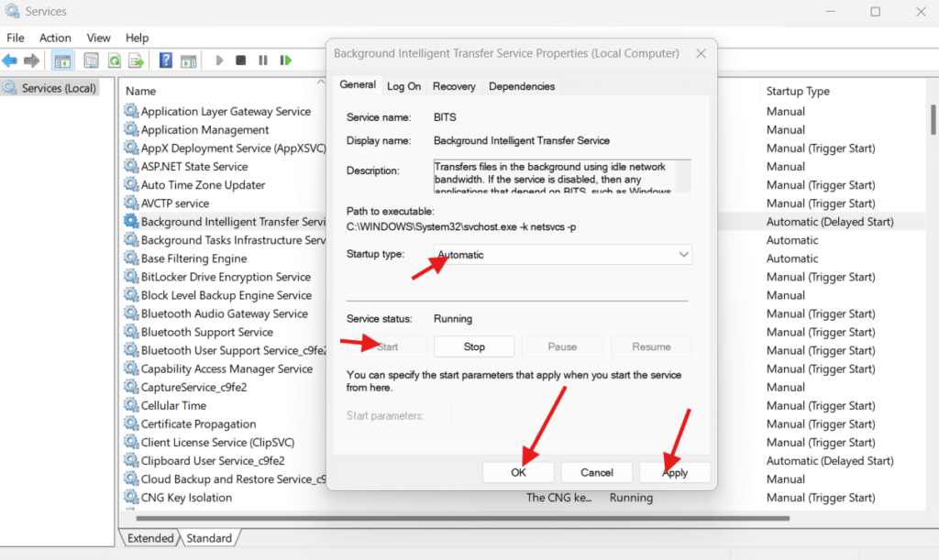Select Services (Local) in the console tree
The height and width of the screenshot is (560, 939).
tap(50, 88)
